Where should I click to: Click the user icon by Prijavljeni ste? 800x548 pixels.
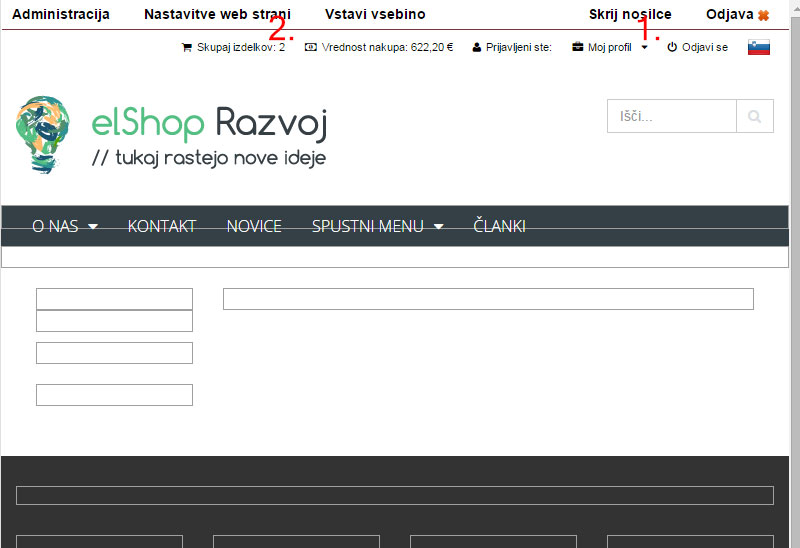coord(477,47)
